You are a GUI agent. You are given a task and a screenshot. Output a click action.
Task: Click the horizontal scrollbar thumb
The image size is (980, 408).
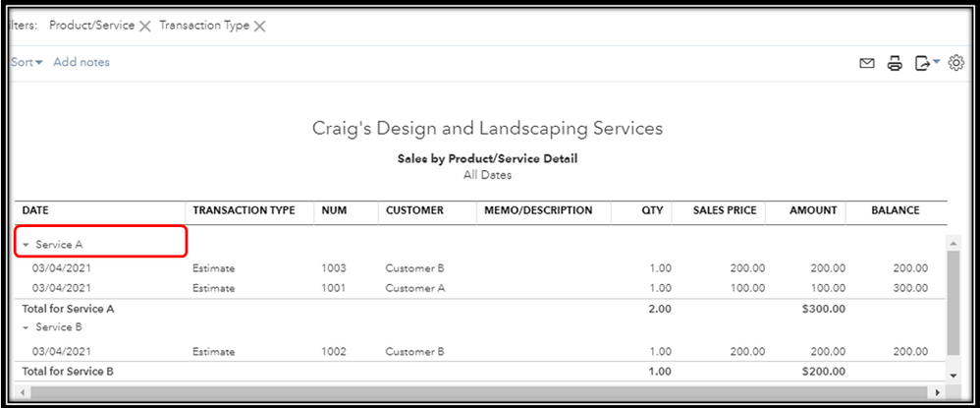pyautogui.click(x=478, y=392)
